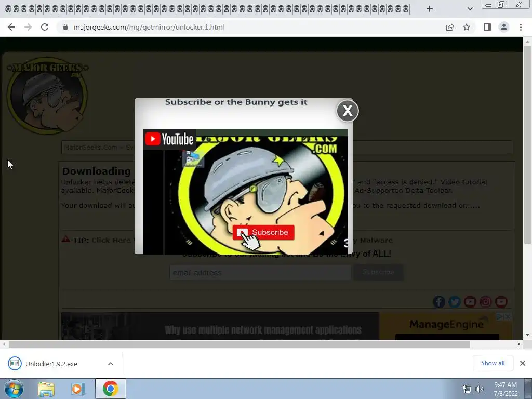
Task: Click Show all downloads
Action: (493, 363)
